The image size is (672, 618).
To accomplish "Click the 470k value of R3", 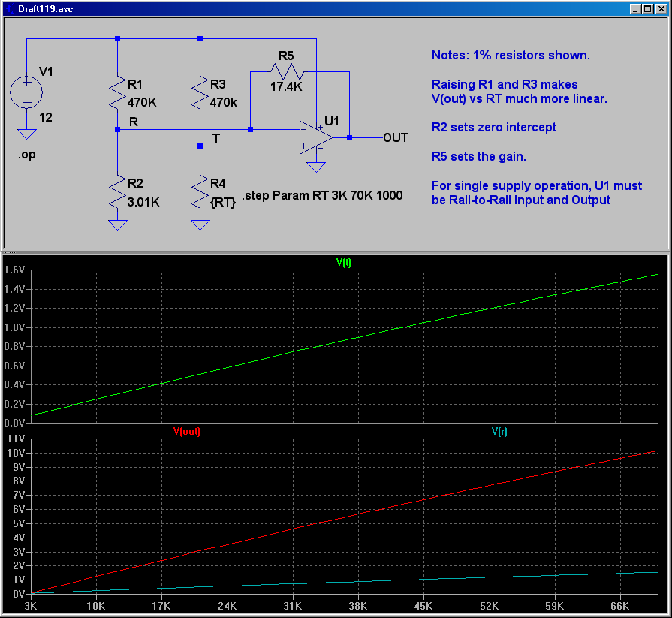I will tap(223, 102).
